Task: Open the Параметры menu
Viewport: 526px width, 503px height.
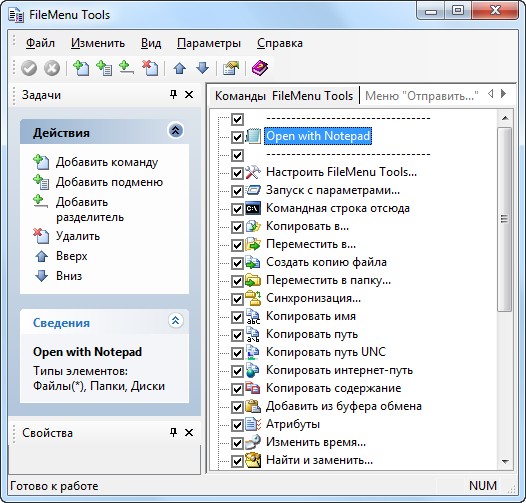Action: (209, 43)
